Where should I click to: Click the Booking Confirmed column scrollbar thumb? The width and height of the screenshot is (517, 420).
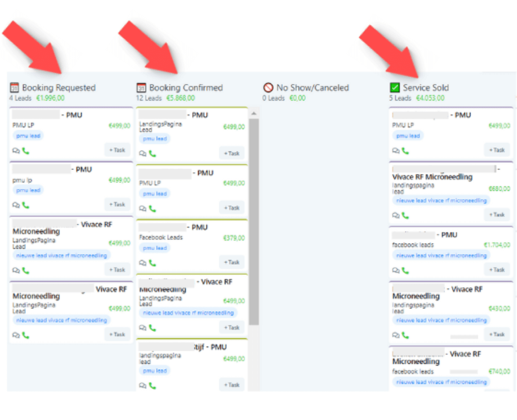(254, 222)
